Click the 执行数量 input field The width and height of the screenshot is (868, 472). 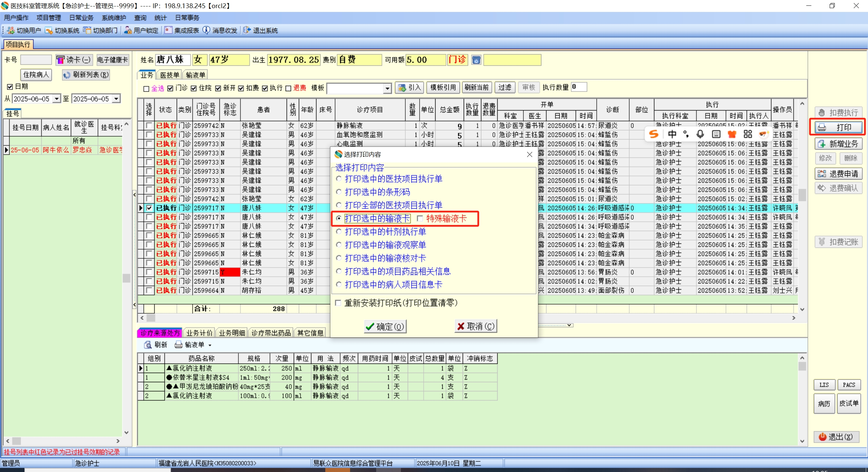[579, 87]
